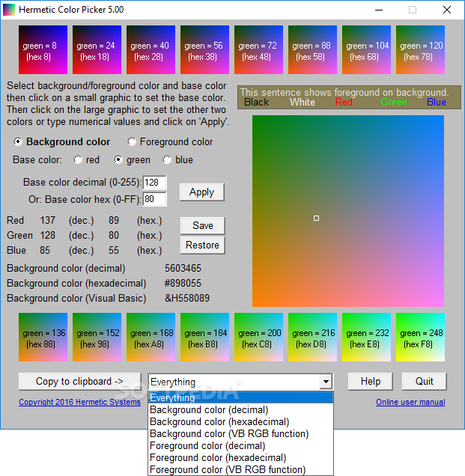Select the green = 88 (hex 58) graphic
The image size is (465, 476).
click(312, 50)
